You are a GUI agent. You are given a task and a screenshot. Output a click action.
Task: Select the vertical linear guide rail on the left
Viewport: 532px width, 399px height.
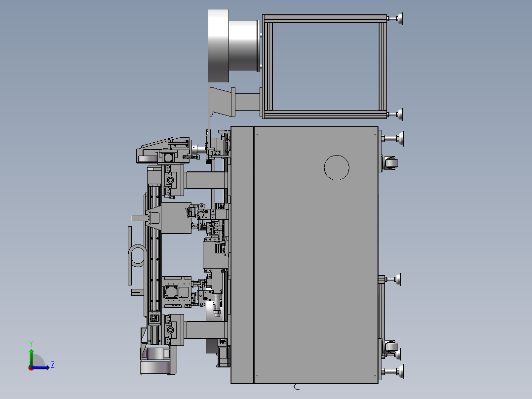(x=154, y=248)
